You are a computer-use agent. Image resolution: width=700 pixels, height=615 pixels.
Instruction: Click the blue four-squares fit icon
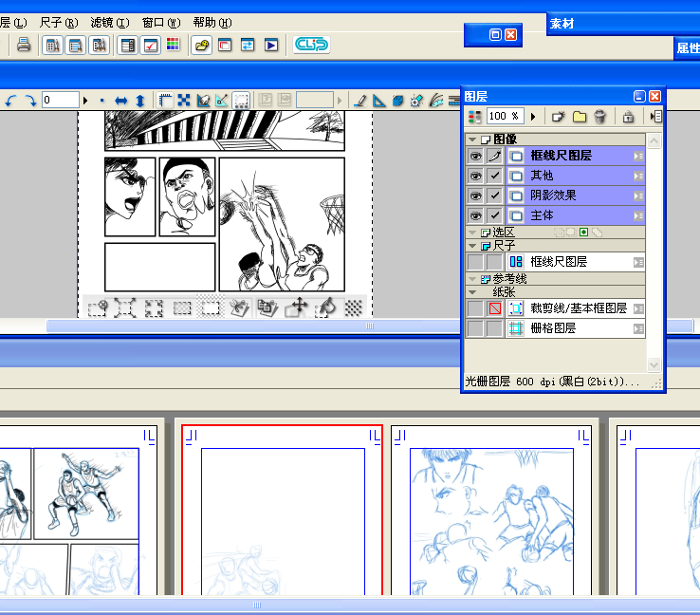[184, 100]
